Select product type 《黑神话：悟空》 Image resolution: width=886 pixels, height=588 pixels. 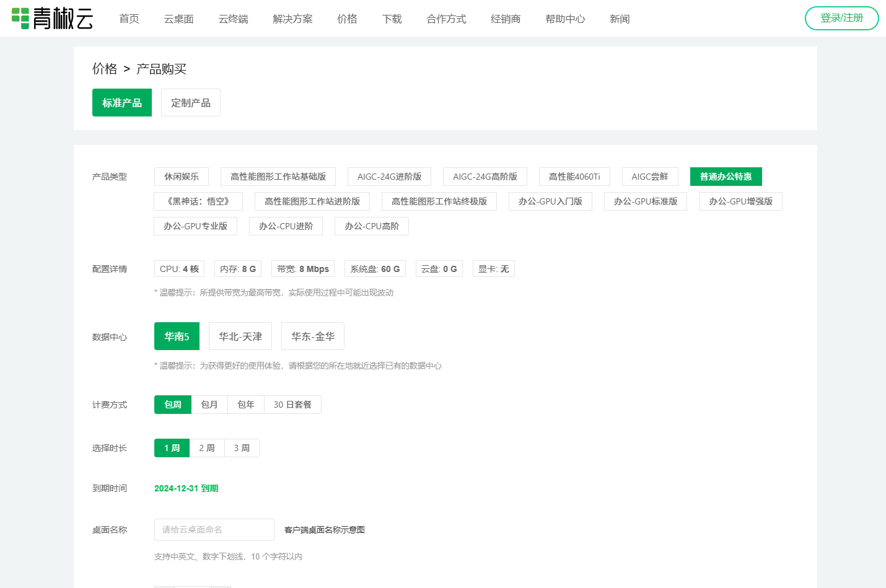click(x=198, y=201)
